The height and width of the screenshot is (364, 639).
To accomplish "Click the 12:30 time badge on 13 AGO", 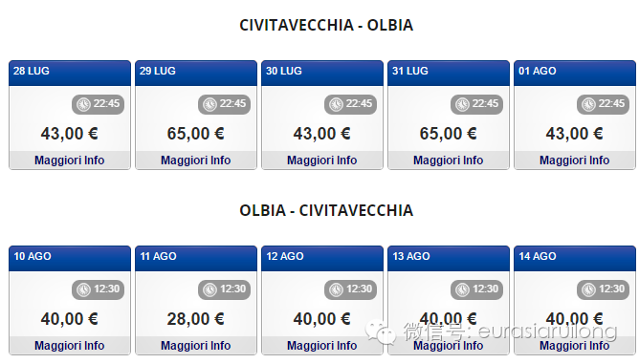I will (476, 289).
